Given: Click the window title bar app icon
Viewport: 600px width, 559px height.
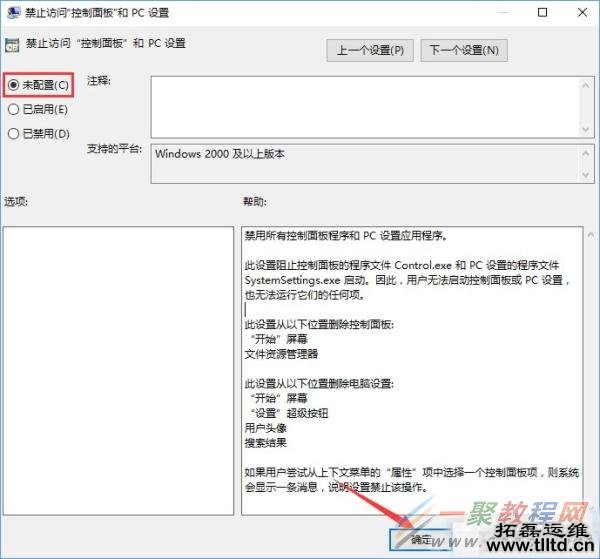Looking at the screenshot, I should pos(13,13).
